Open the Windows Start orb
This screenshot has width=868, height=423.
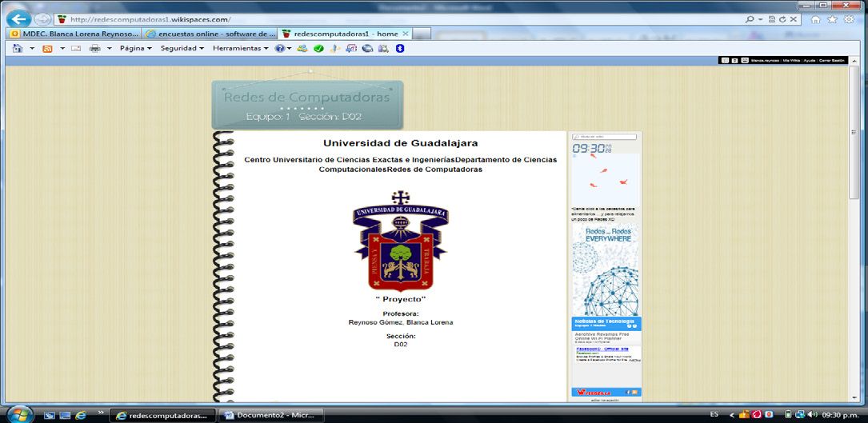20,415
